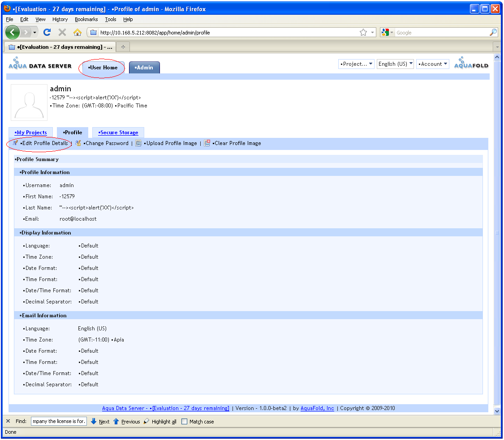504x440 pixels.
Task: Click the admin profile avatar image
Action: [29, 103]
